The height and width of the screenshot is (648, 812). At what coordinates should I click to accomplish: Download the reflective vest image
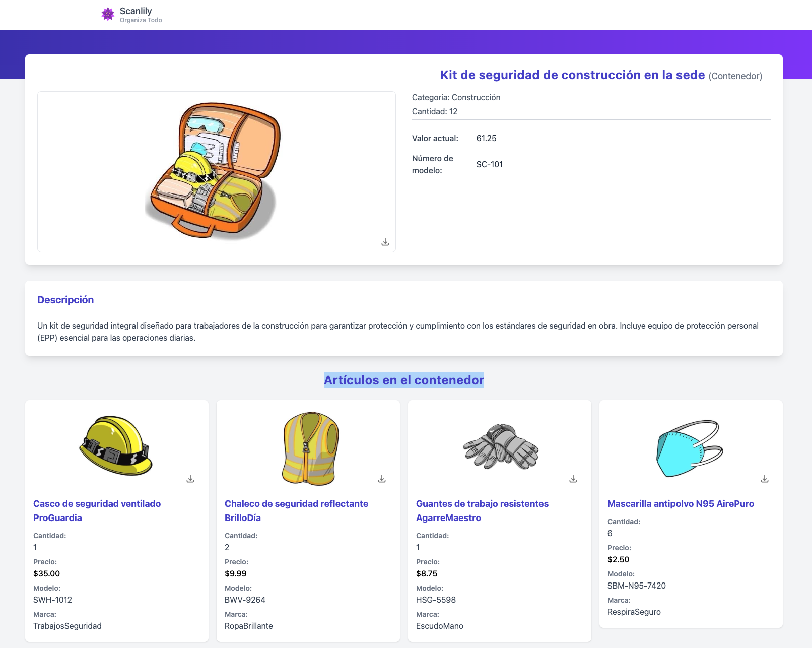382,479
